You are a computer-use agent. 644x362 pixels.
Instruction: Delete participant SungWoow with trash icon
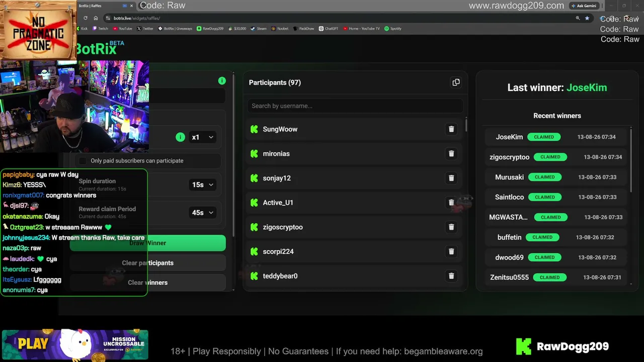click(451, 129)
